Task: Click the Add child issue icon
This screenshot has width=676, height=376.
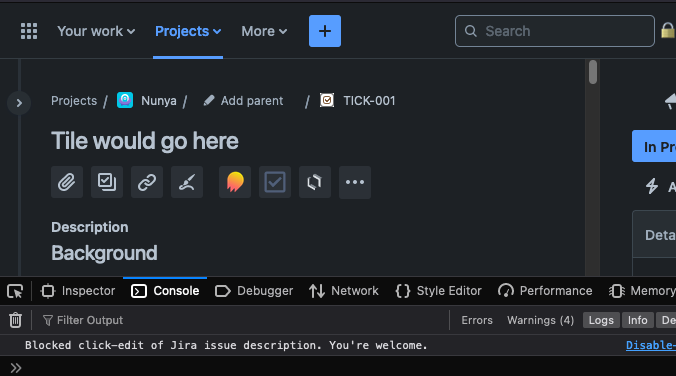Action: pos(107,182)
